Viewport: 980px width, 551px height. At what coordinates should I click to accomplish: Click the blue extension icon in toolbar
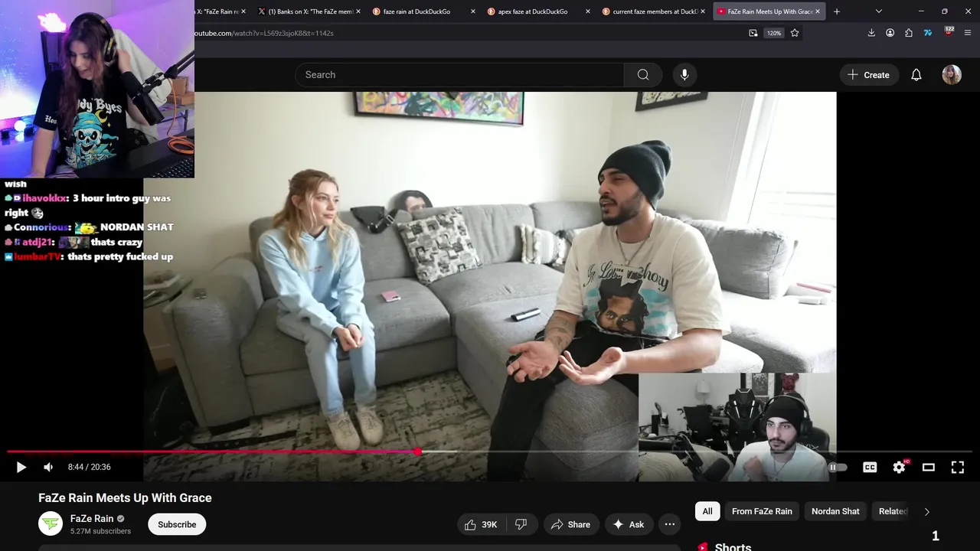[x=928, y=33]
